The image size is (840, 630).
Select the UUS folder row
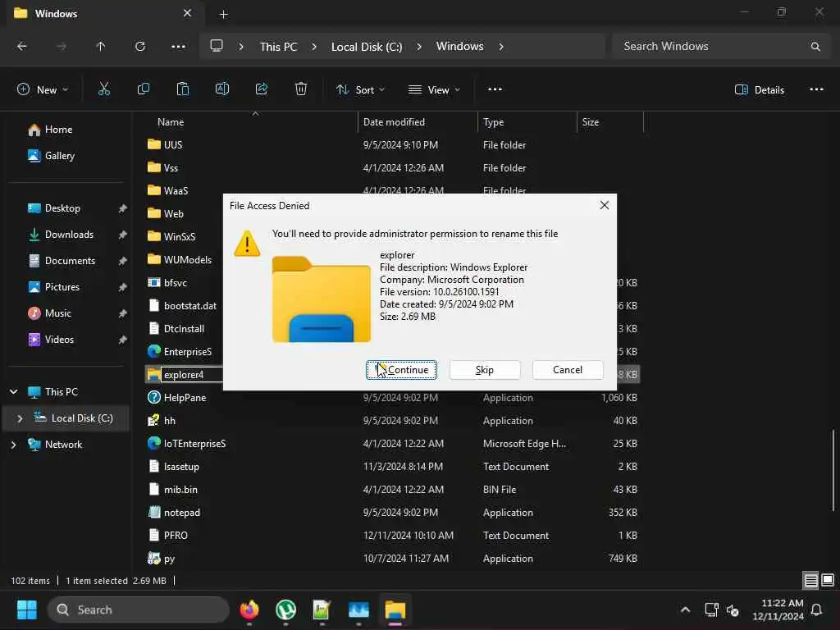(393, 144)
